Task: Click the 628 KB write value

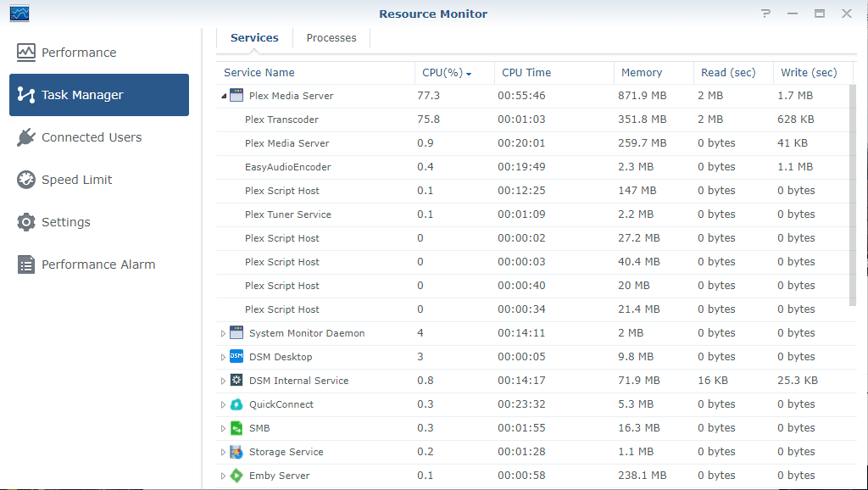Action: pos(795,119)
